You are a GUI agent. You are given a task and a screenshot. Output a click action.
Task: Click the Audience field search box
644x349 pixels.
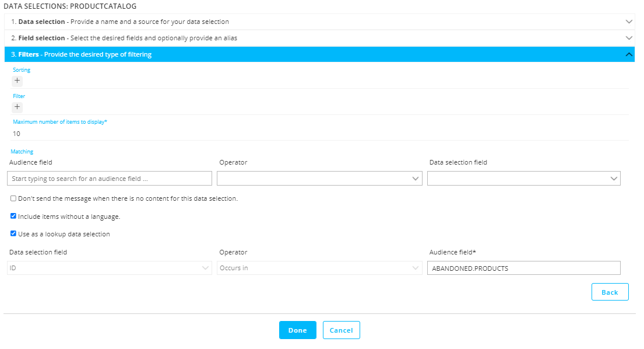coord(109,179)
